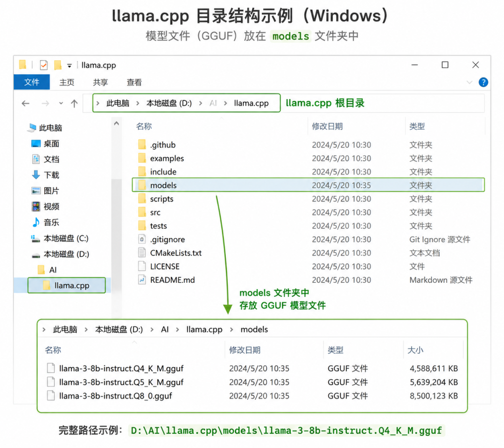
Task: Select 本地磁盘 (D:) in navigation pane
Action: (x=67, y=254)
